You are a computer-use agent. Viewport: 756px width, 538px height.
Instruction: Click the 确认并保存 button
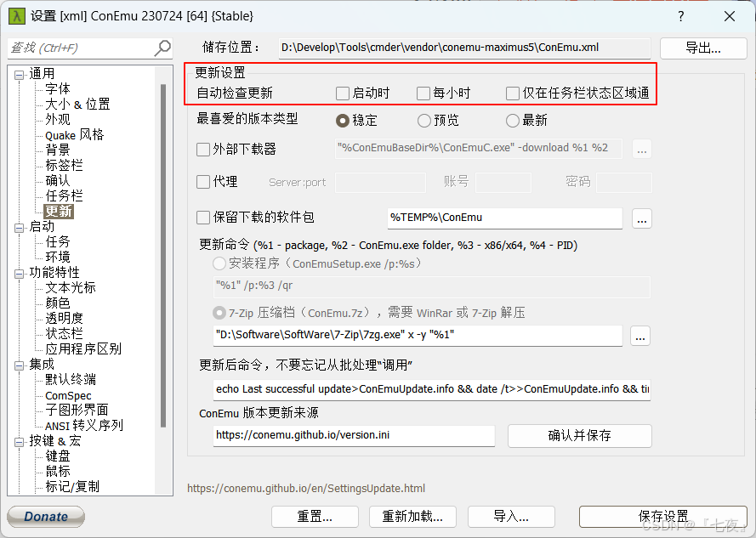pos(579,436)
